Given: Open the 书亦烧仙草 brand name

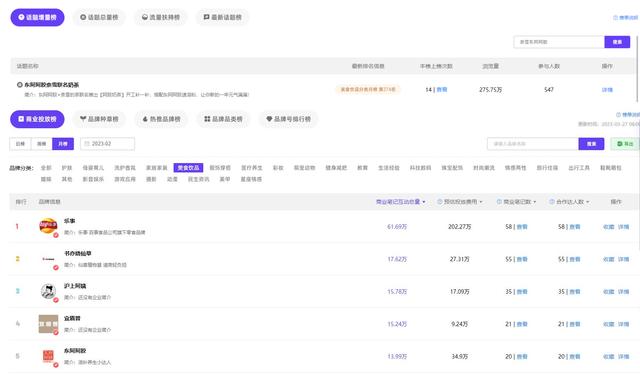Looking at the screenshot, I should (78, 253).
